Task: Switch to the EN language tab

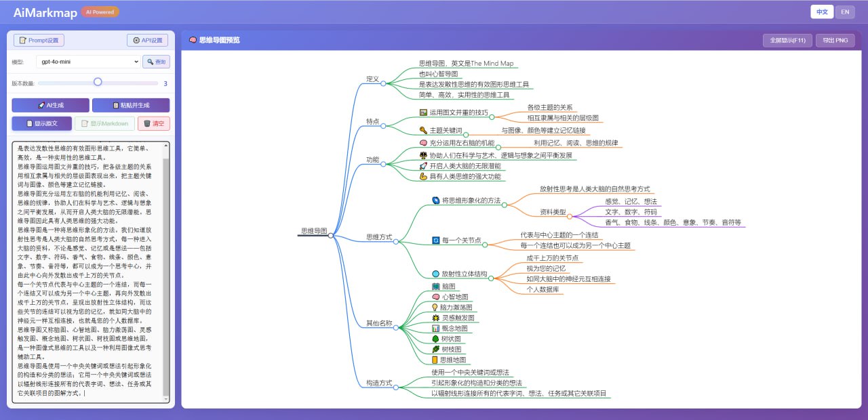Action: (x=845, y=12)
